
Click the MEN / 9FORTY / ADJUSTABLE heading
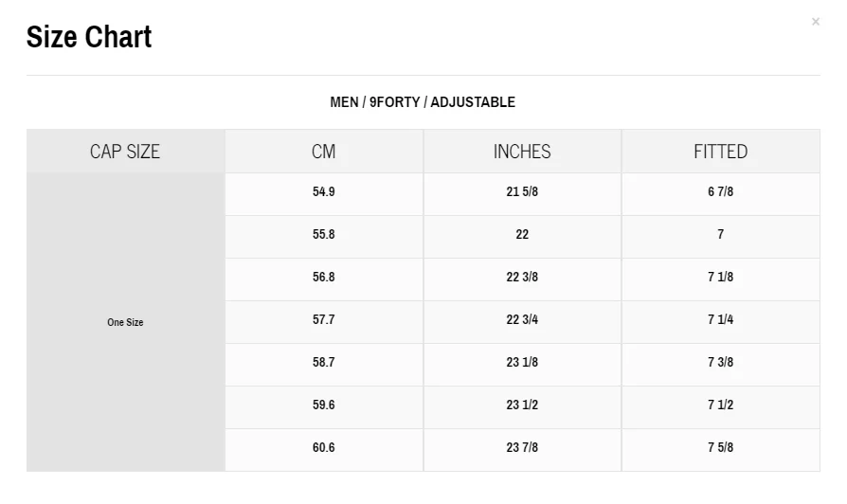point(423,102)
